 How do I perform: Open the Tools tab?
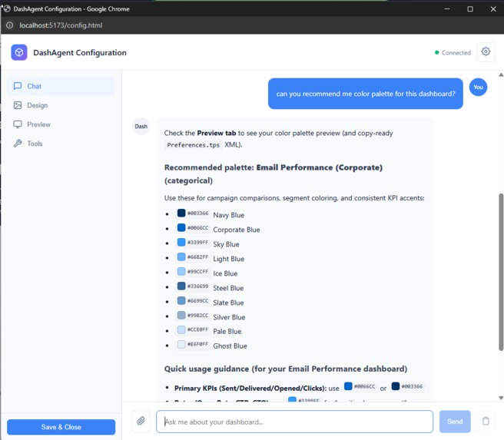pos(61,144)
